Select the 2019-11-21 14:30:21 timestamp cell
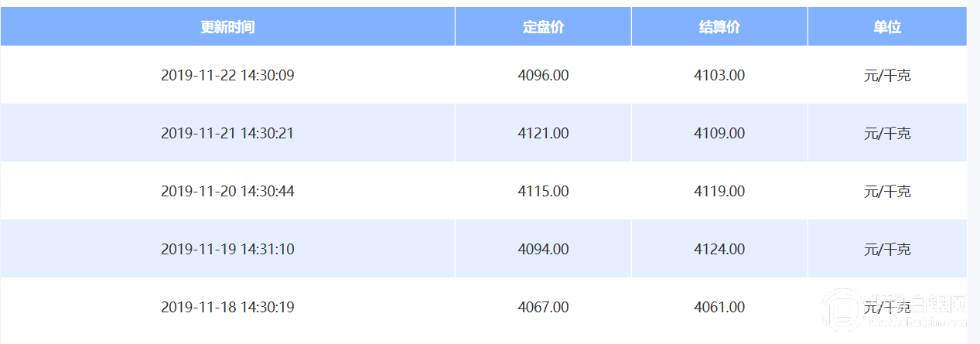This screenshot has height=344, width=980. click(x=227, y=134)
